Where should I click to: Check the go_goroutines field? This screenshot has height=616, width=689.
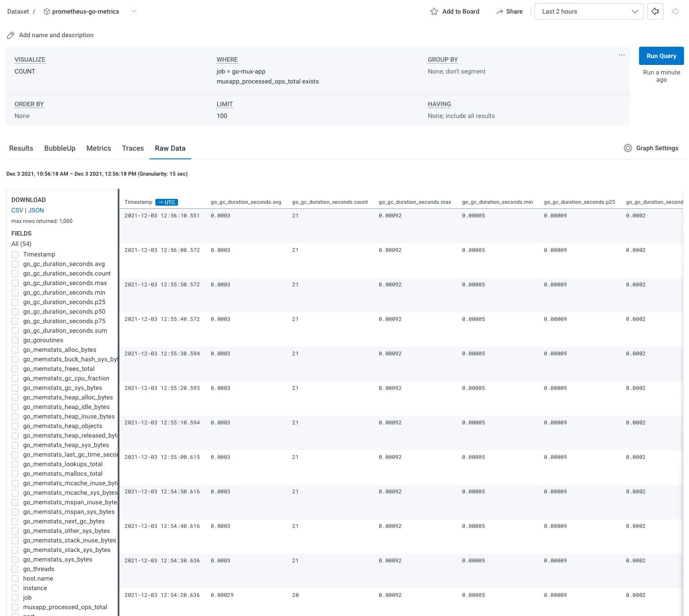pyautogui.click(x=15, y=340)
